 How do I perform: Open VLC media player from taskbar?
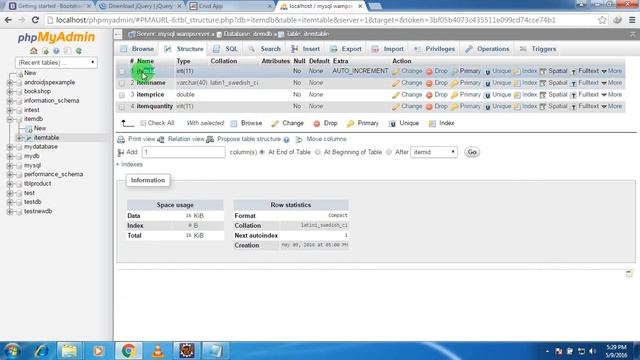pos(158,351)
